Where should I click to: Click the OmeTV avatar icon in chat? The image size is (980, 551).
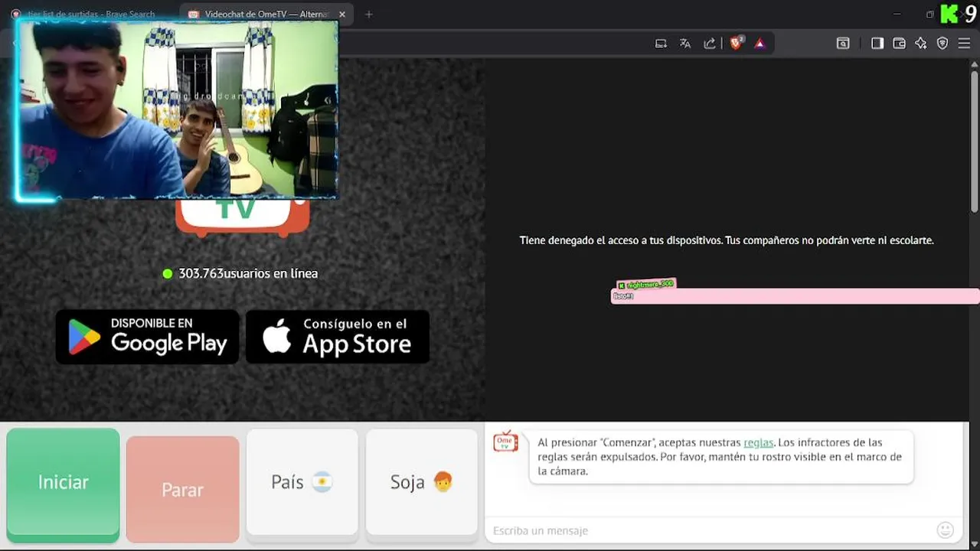505,442
